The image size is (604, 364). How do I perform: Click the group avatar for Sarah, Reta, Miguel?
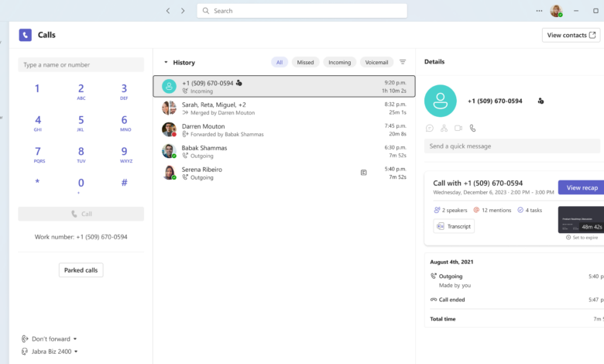click(169, 108)
